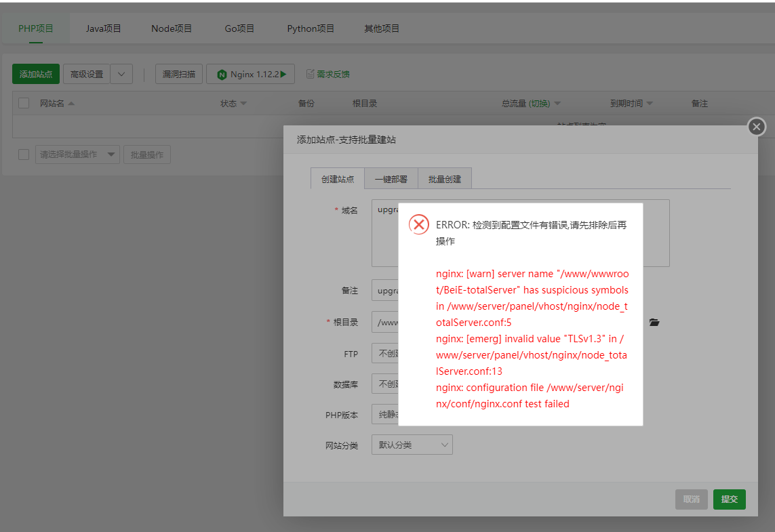
Task: Expand the 高级设置 dropdown arrow
Action: pyautogui.click(x=121, y=74)
